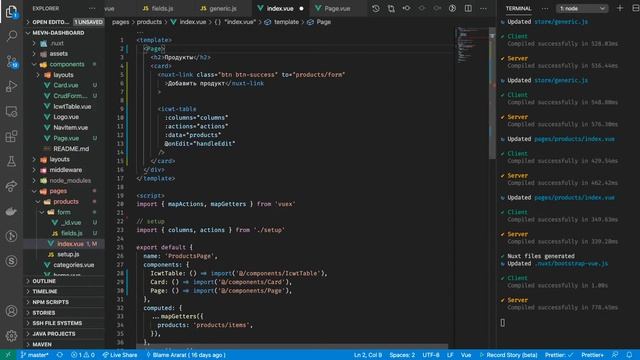Open Logo.vue in the explorer
The width and height of the screenshot is (640, 360).
tap(66, 117)
